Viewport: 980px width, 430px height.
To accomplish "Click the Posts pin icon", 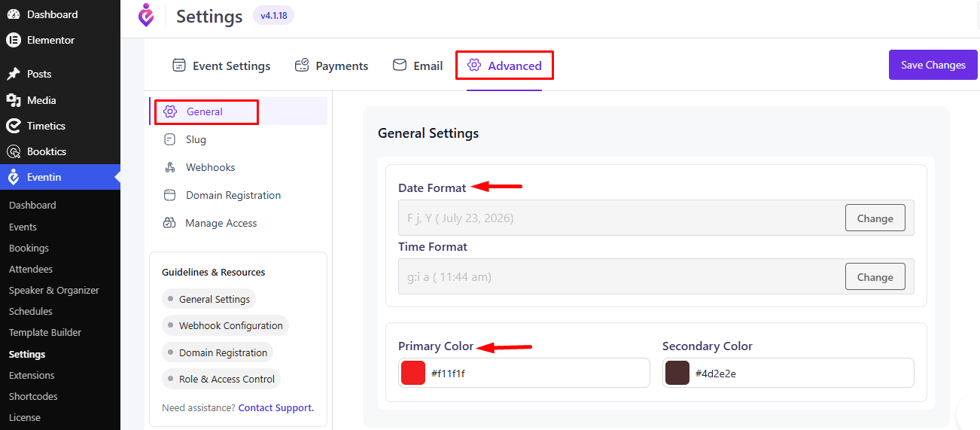I will 14,74.
